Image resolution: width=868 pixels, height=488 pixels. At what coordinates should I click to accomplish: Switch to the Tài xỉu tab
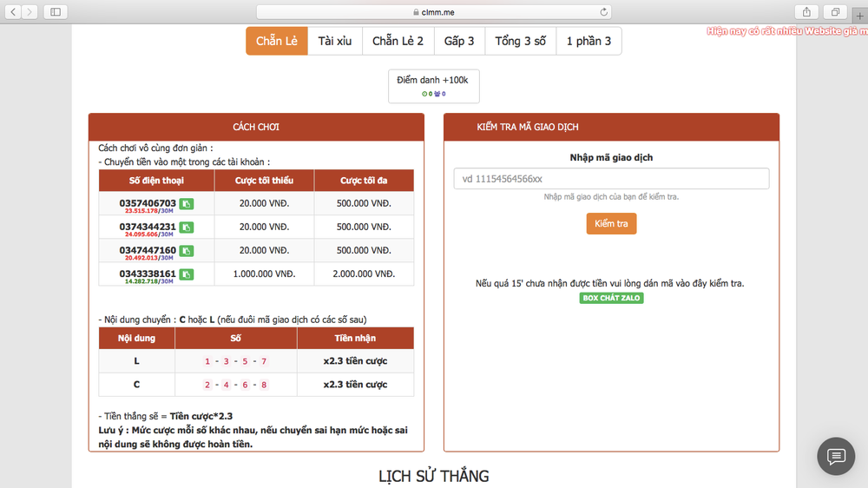pyautogui.click(x=334, y=41)
